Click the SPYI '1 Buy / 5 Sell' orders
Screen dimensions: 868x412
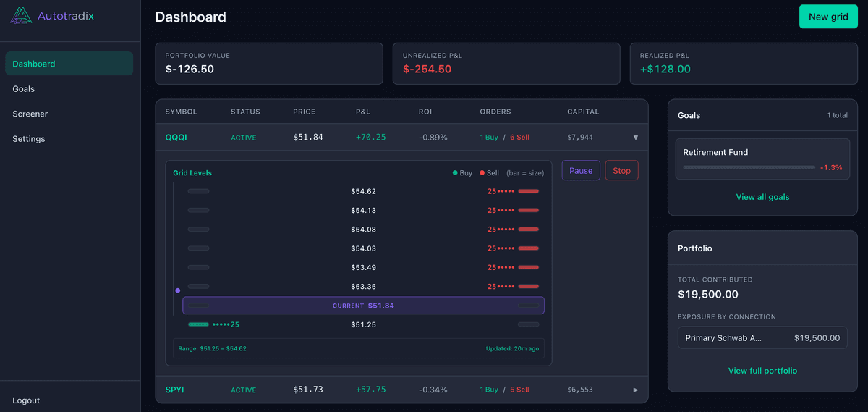[x=505, y=390]
